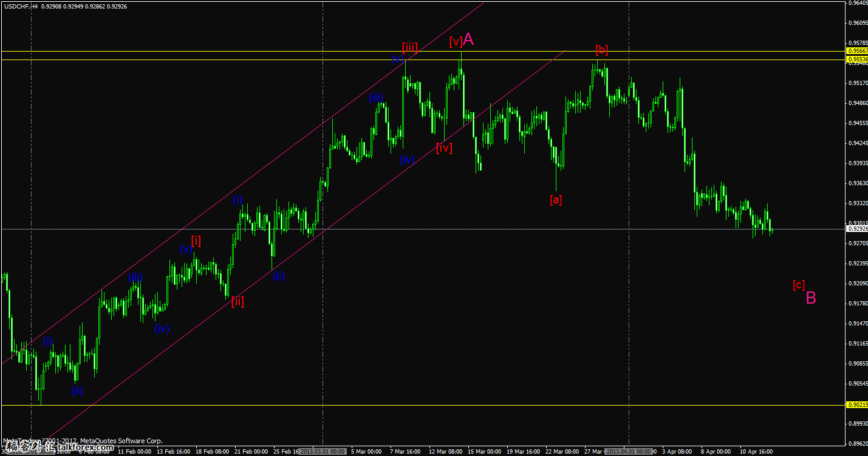Click the 13 Feb 16:00 time label

point(173,452)
